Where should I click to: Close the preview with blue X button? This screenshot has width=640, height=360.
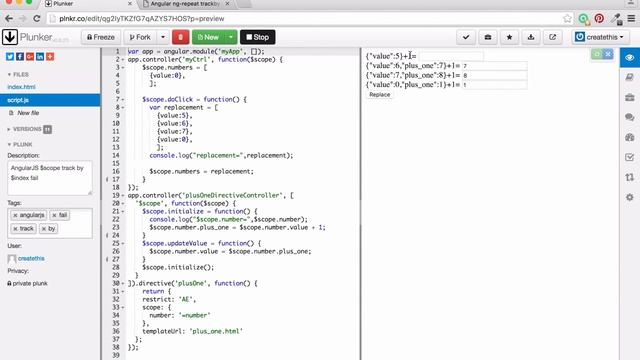point(608,54)
